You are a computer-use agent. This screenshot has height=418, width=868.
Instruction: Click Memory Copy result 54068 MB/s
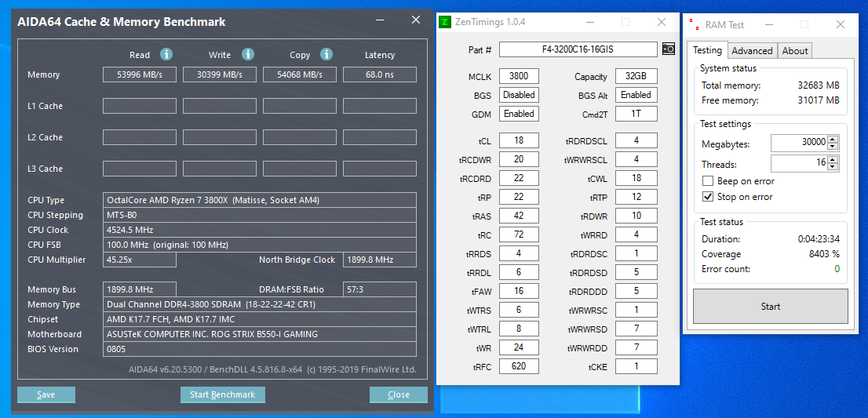[x=300, y=75]
